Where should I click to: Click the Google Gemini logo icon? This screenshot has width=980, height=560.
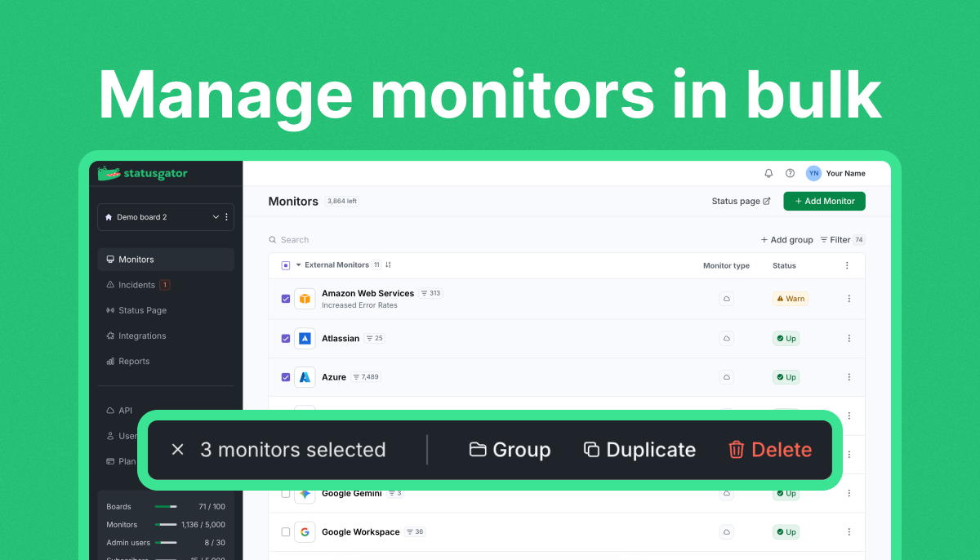305,493
